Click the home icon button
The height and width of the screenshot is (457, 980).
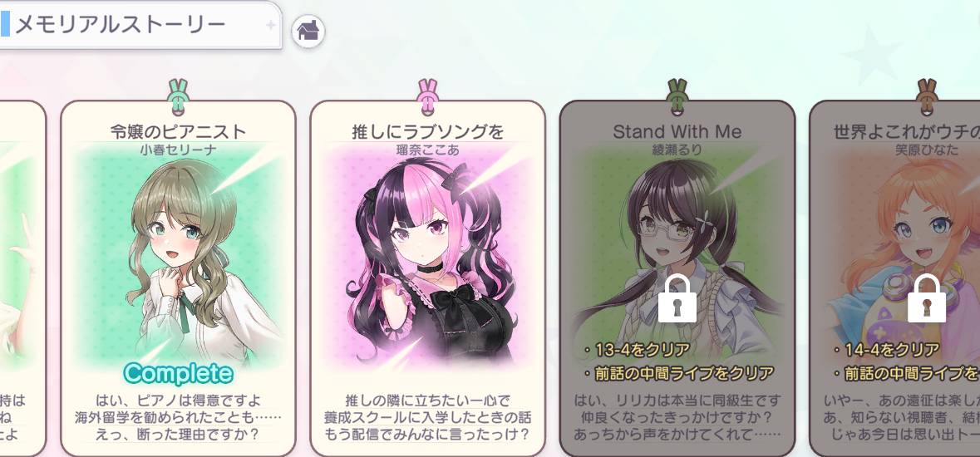(308, 31)
